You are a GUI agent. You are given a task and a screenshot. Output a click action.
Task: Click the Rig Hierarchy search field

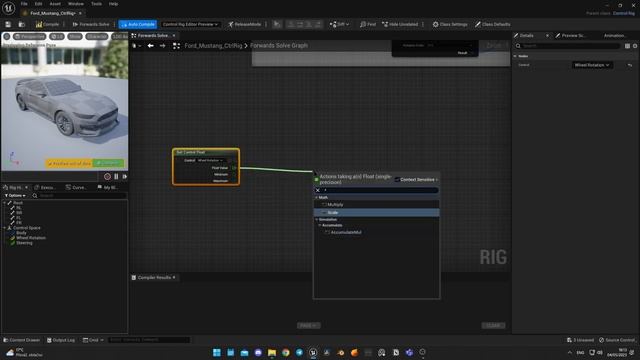(80, 196)
